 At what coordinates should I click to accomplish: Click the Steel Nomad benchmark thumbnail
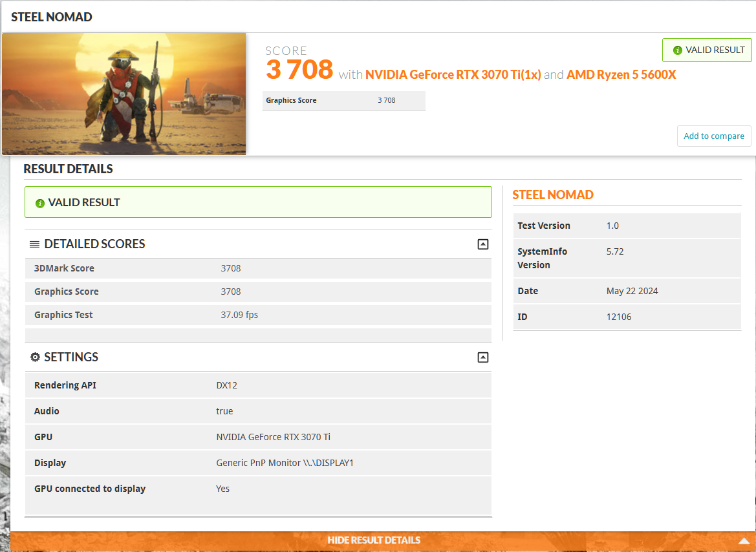click(124, 94)
